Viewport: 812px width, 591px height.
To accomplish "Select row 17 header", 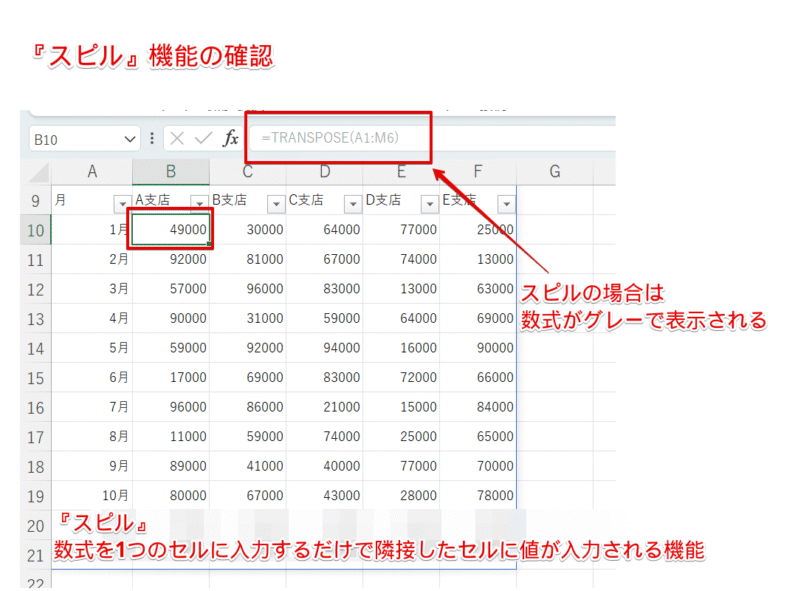I will (35, 437).
